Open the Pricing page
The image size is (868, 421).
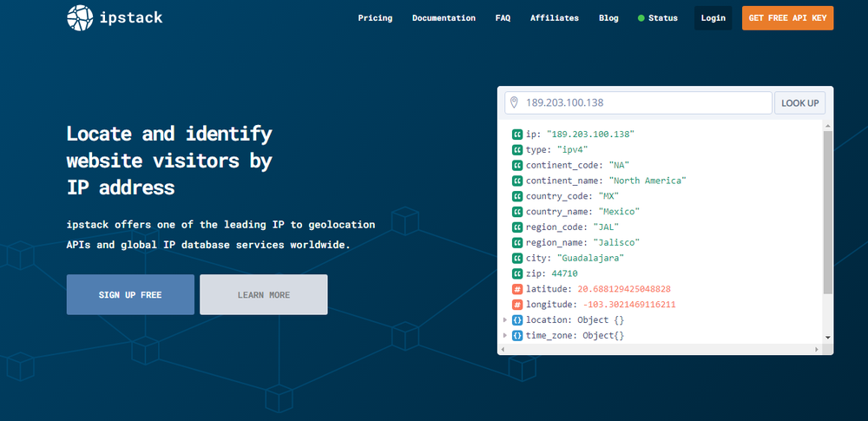pyautogui.click(x=375, y=18)
